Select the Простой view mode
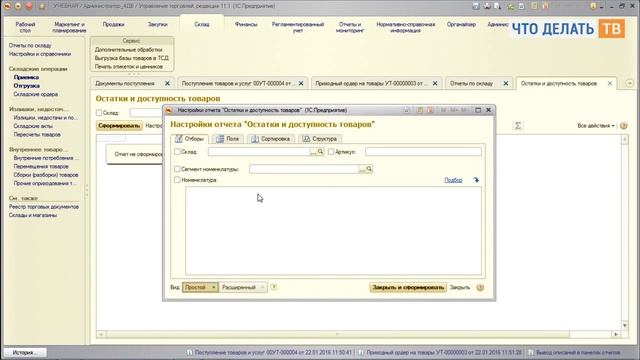 (200, 287)
